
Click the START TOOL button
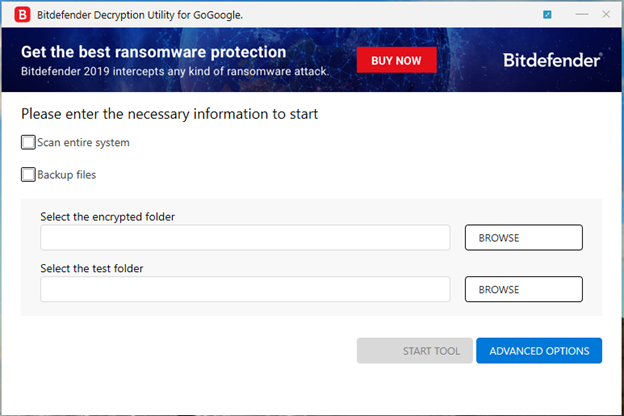415,351
